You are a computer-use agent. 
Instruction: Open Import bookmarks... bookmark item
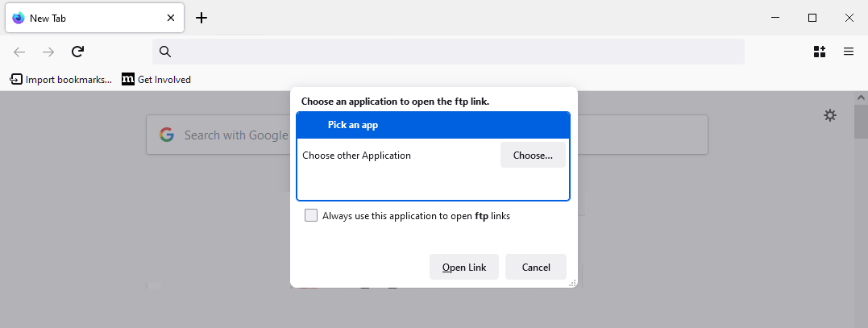pos(61,80)
